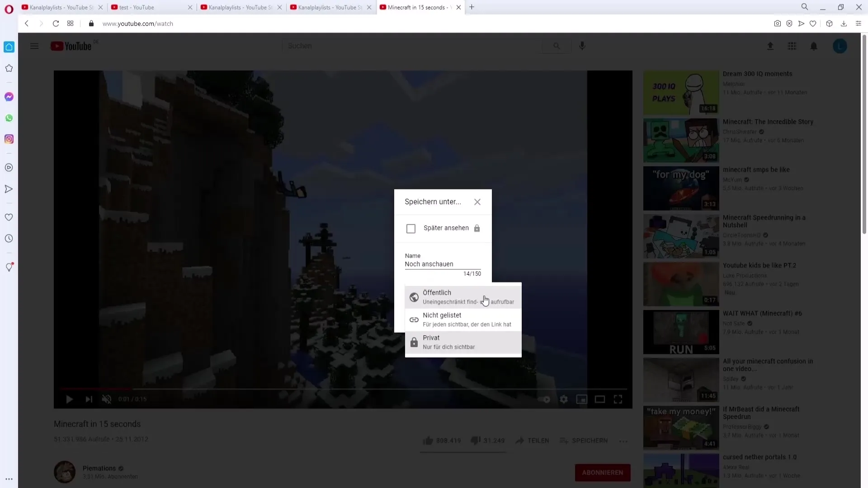
Task: Click the ABONNIEREN subscribe button
Action: click(x=603, y=473)
